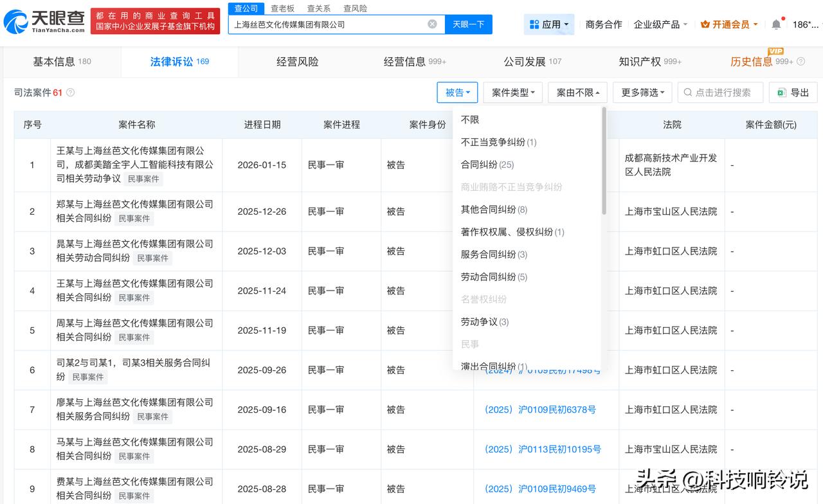The image size is (823, 504).
Task: Export cases with the 导出 button
Action: 793,93
